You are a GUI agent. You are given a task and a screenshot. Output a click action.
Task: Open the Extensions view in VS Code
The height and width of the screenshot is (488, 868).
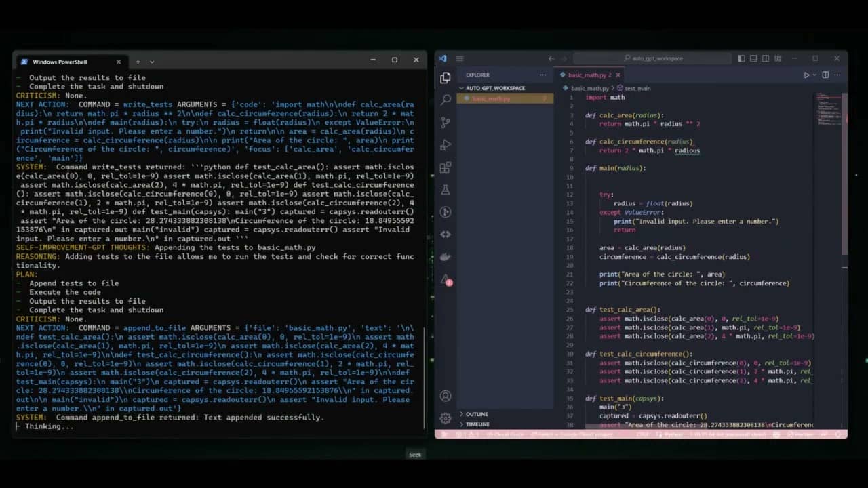click(x=446, y=167)
